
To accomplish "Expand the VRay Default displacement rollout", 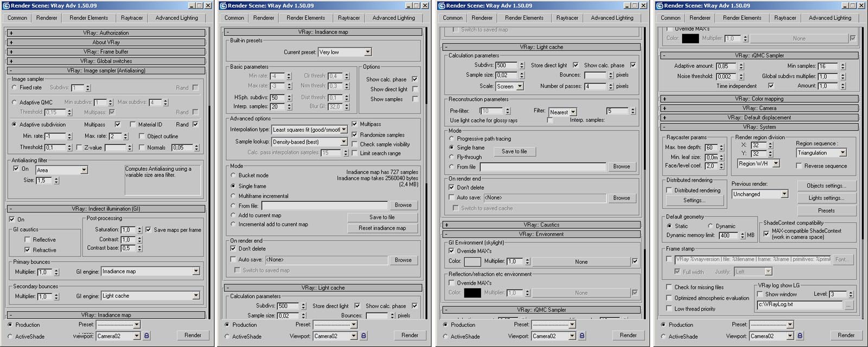I will click(759, 117).
